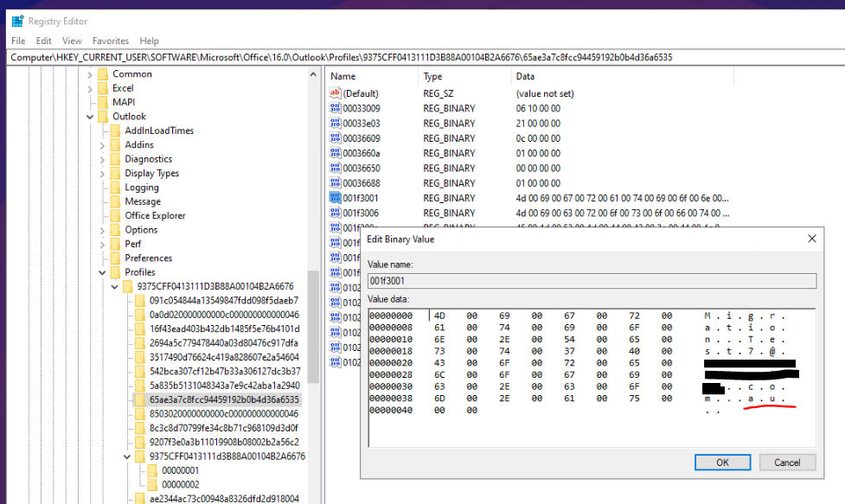Collapse the Profiles key
Viewport: 845px width, 504px height.
tap(102, 273)
